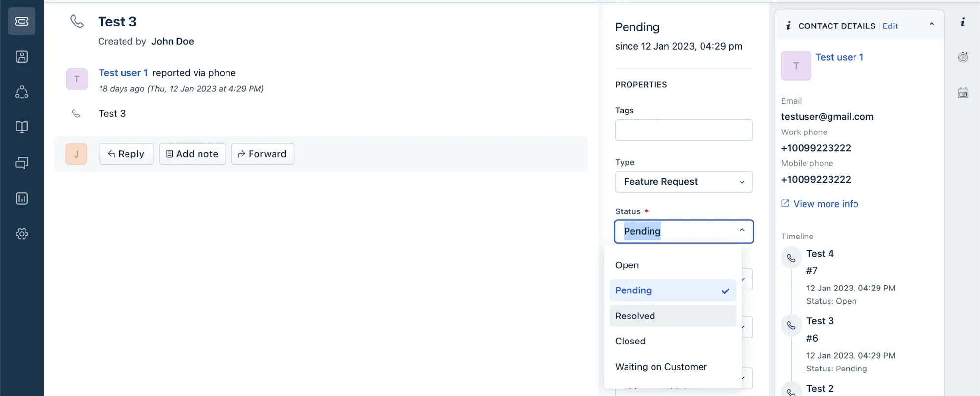The image size is (980, 396).
Task: Click the Test 3 ticket heading
Action: 118,22
